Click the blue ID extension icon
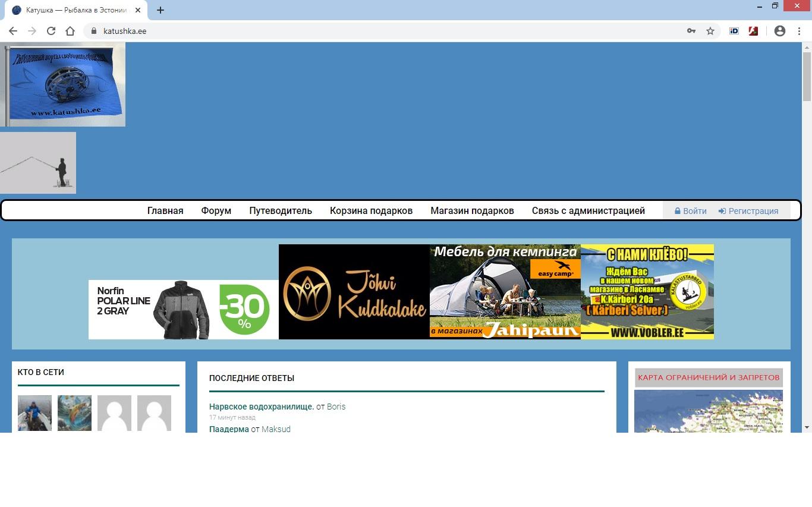This screenshot has width=812, height=507. [734, 31]
